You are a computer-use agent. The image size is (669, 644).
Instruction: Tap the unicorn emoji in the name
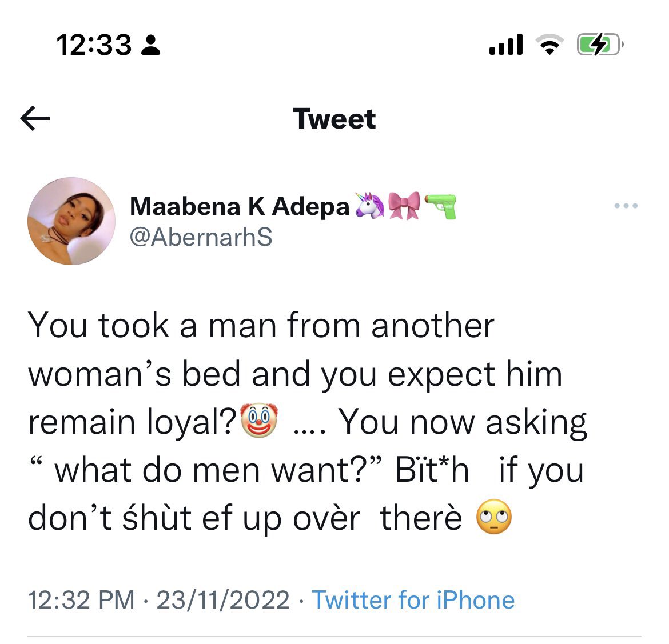(x=369, y=206)
